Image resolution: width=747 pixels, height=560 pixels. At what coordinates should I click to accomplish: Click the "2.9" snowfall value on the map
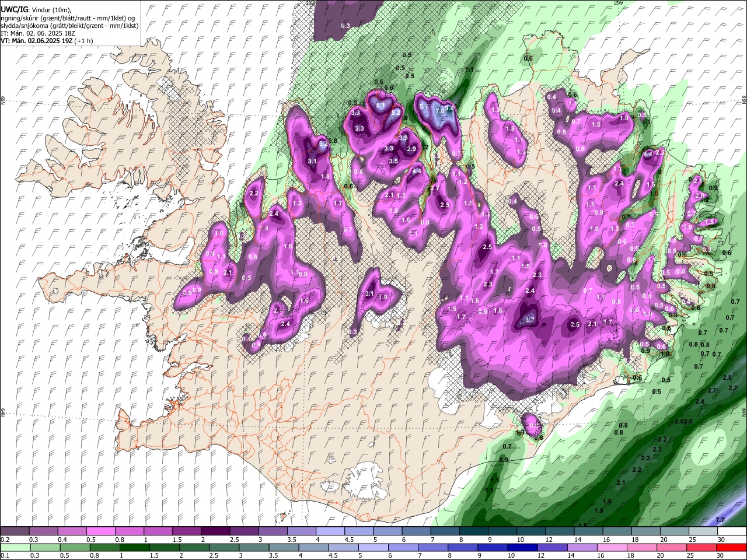pos(411,149)
